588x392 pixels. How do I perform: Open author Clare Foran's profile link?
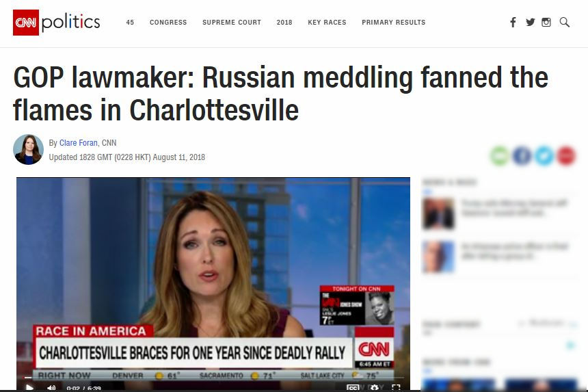[x=79, y=143]
